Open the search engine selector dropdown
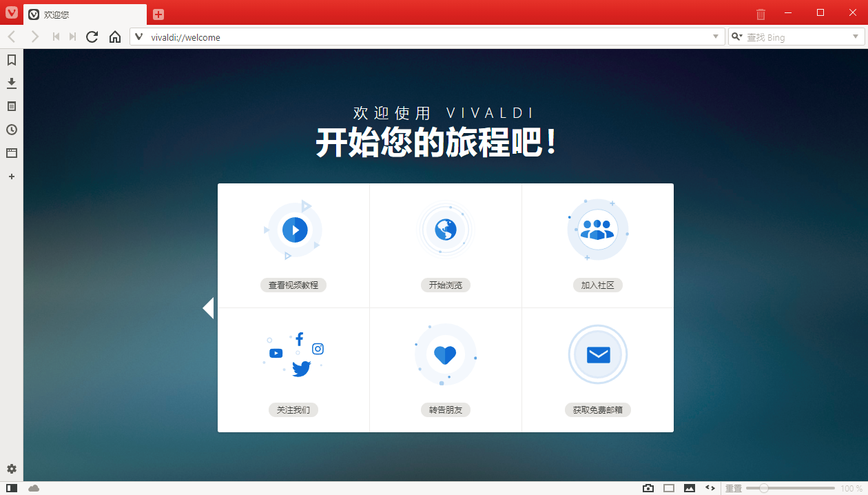 pyautogui.click(x=737, y=37)
